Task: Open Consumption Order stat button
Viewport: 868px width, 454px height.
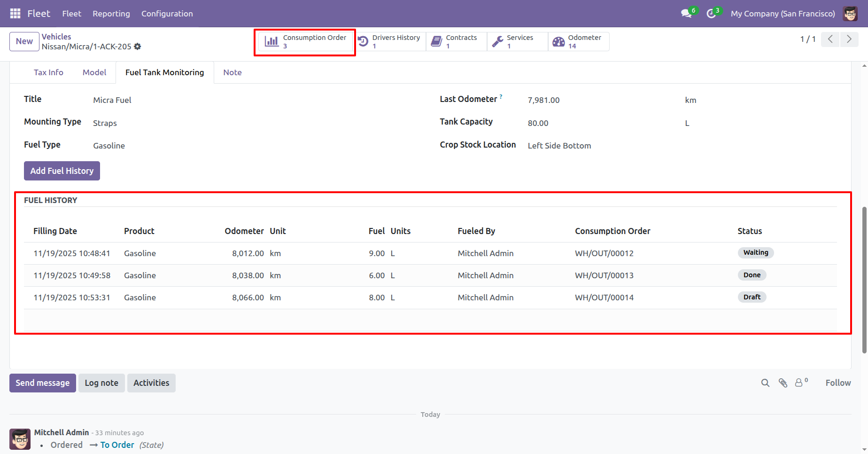Action: click(x=305, y=41)
